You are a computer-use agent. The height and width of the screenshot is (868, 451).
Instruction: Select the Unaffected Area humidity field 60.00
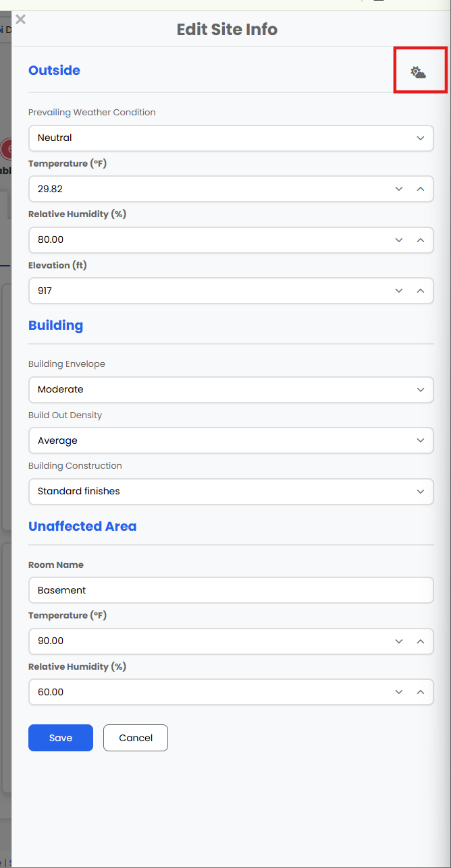click(x=209, y=692)
